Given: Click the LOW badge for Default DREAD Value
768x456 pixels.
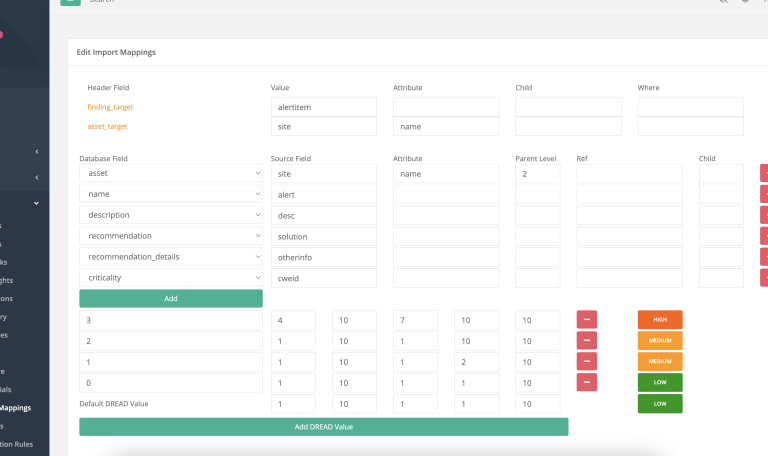Looking at the screenshot, I should pos(660,404).
